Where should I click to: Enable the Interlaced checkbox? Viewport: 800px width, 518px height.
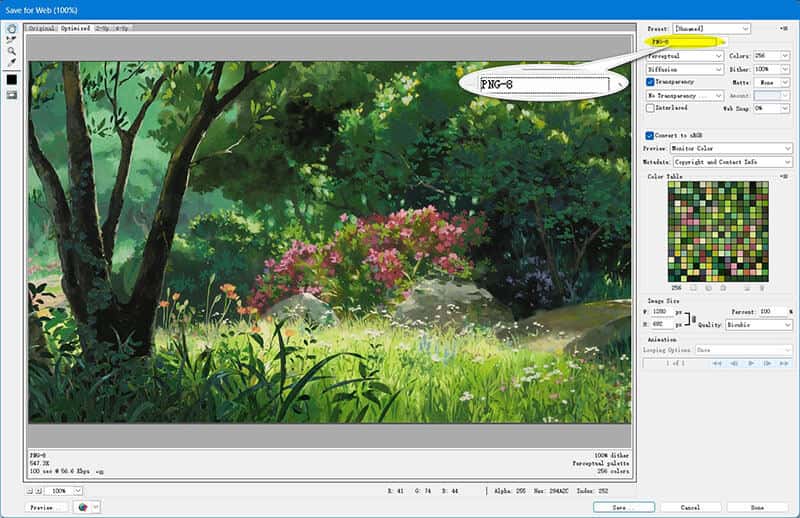650,108
